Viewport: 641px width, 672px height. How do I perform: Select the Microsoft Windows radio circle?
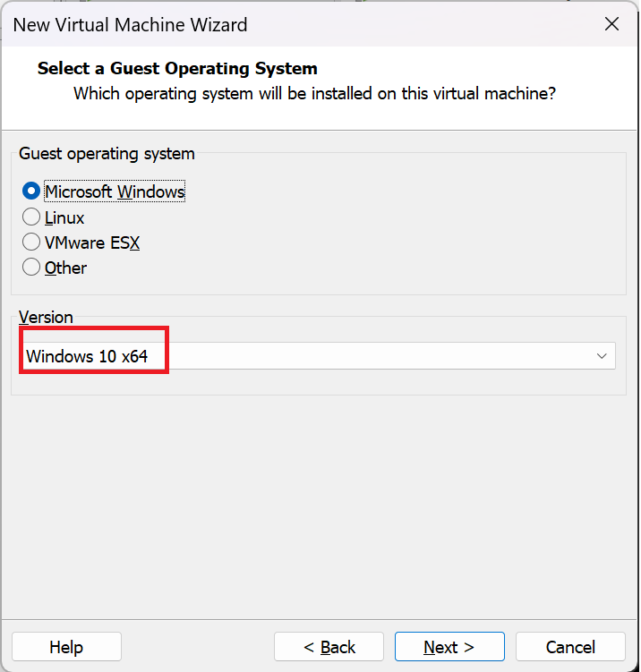coord(31,191)
